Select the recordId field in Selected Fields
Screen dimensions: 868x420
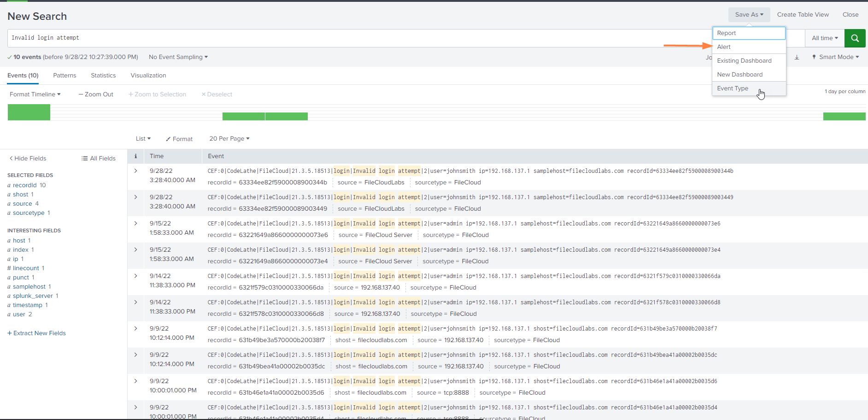24,185
